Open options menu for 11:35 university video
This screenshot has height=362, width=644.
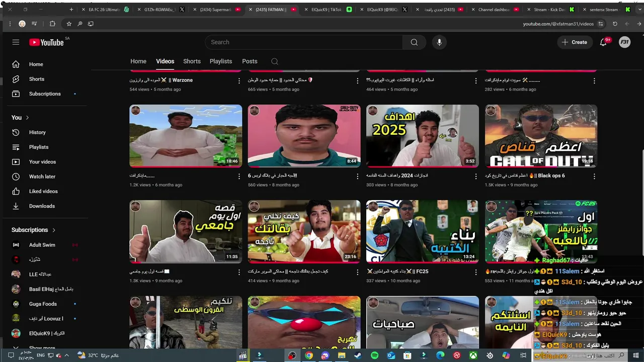point(239,272)
